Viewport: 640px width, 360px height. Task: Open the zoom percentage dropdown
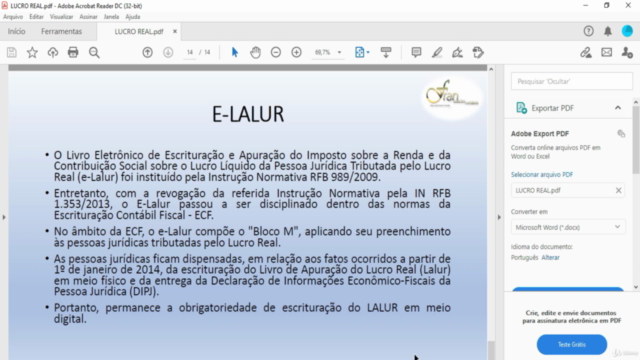339,52
